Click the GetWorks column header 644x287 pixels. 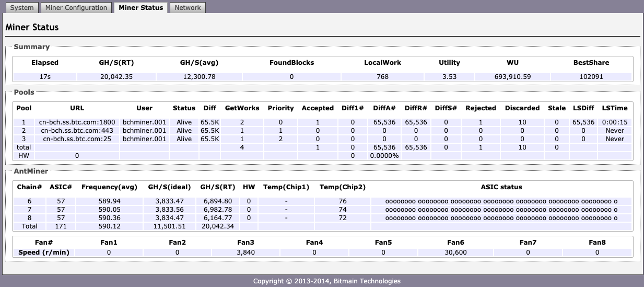pos(242,108)
